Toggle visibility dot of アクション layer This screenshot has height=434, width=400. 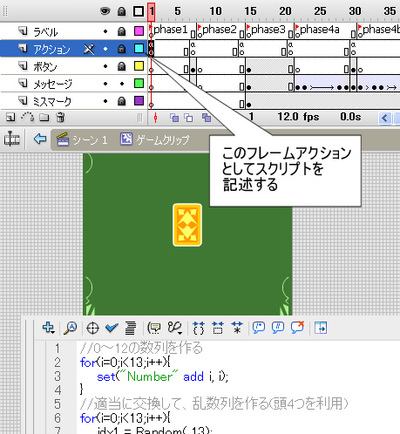(x=105, y=49)
